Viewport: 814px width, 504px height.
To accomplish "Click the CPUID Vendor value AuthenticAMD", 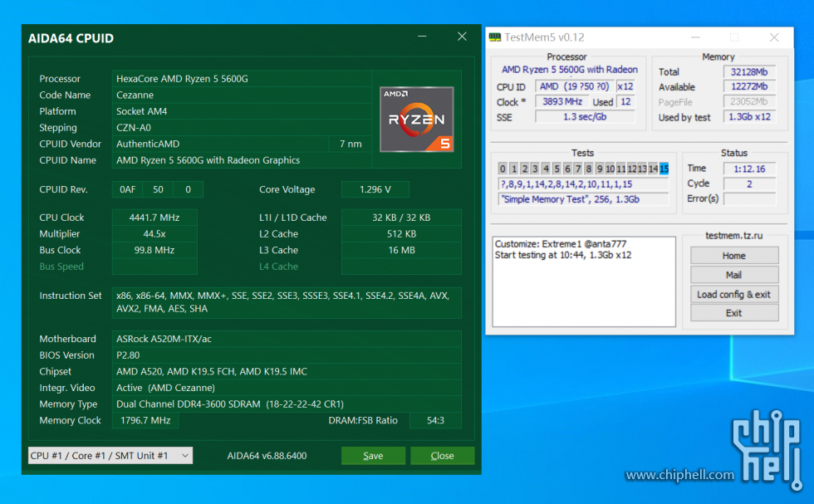I will pos(220,144).
